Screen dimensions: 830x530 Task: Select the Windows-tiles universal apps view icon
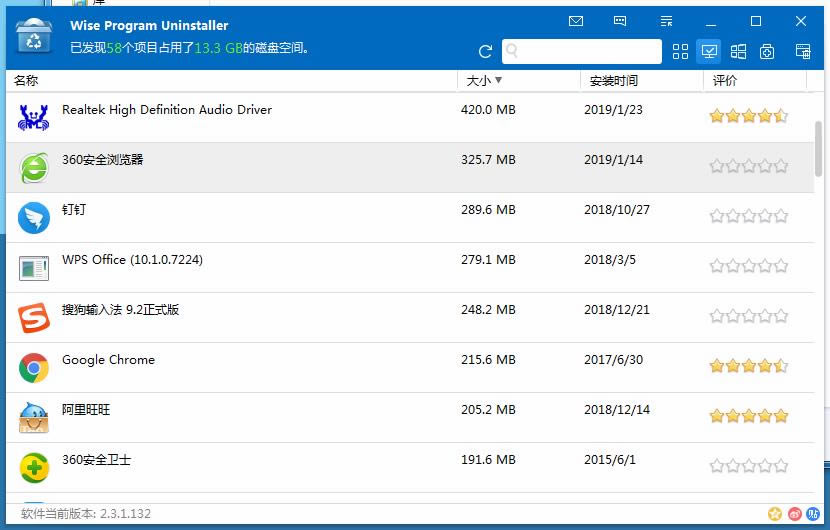[x=738, y=51]
